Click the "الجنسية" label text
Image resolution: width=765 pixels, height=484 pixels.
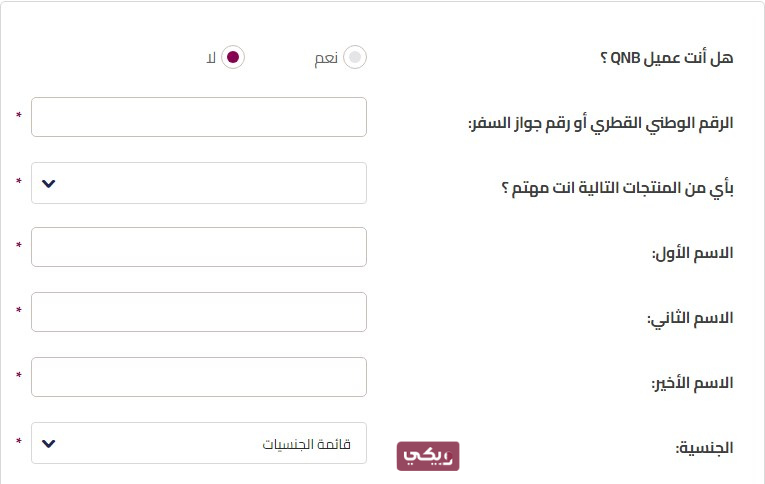[704, 448]
